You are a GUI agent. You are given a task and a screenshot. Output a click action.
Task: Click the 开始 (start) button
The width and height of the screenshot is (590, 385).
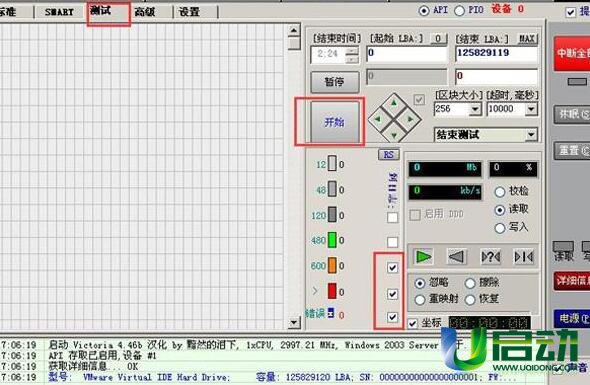[335, 122]
